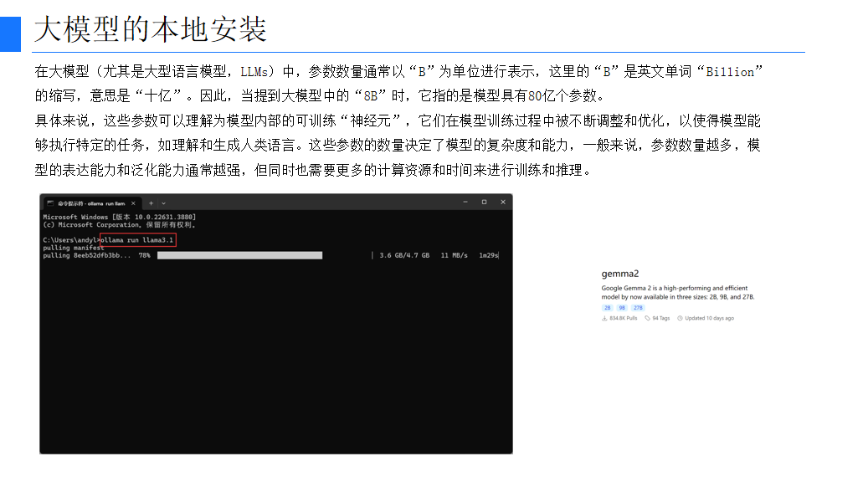
Task: Open the gemma2 model title link
Action: click(x=620, y=274)
